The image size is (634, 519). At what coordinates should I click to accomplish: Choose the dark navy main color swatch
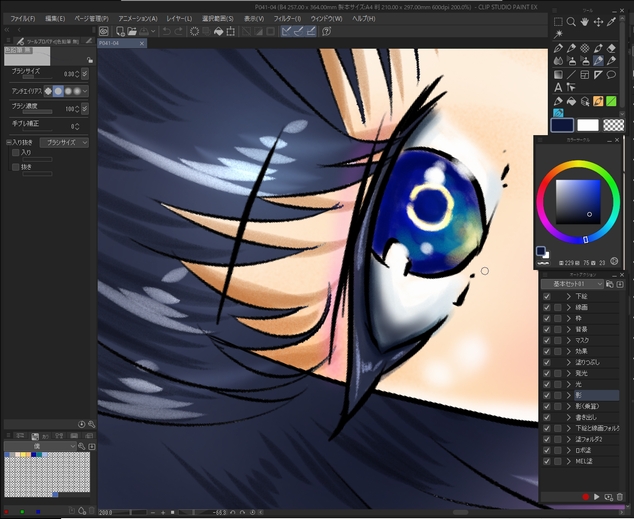(562, 125)
